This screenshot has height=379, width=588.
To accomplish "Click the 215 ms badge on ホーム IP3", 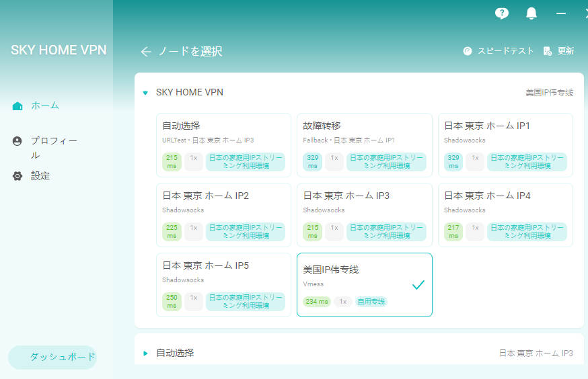I will [312, 231].
